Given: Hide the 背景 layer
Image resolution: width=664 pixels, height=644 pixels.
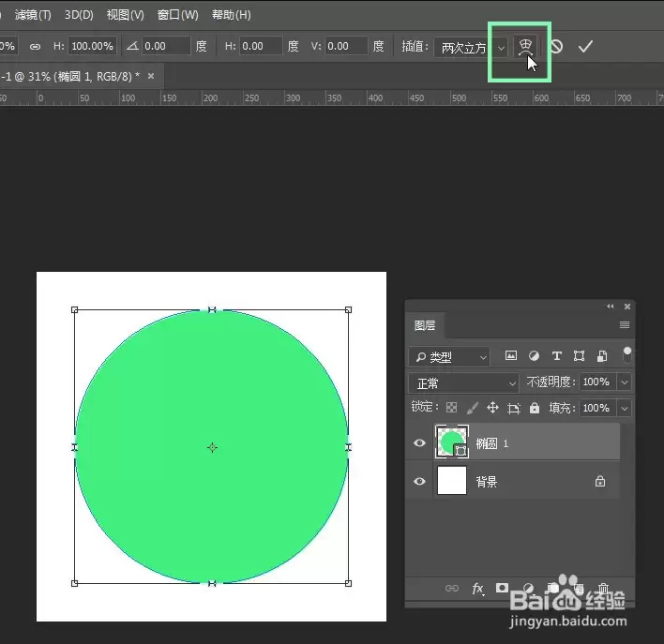Looking at the screenshot, I should tap(419, 482).
